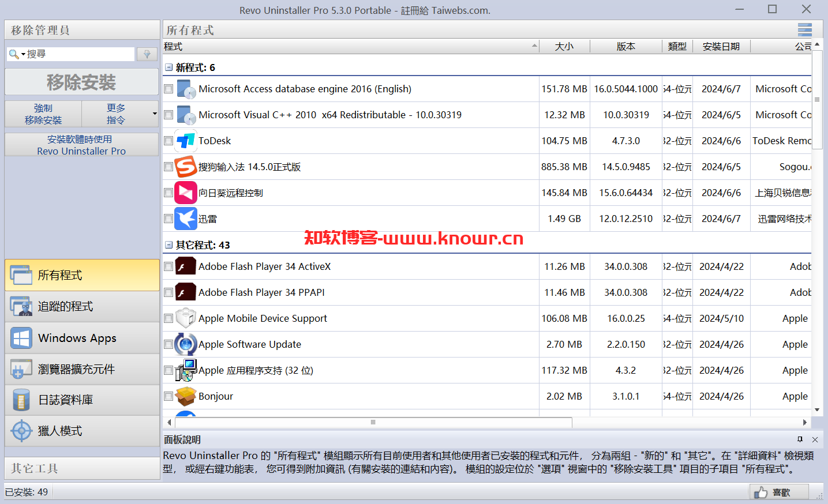This screenshot has height=504, width=828.
Task: Click the 強制移除安裝 button
Action: tap(43, 114)
